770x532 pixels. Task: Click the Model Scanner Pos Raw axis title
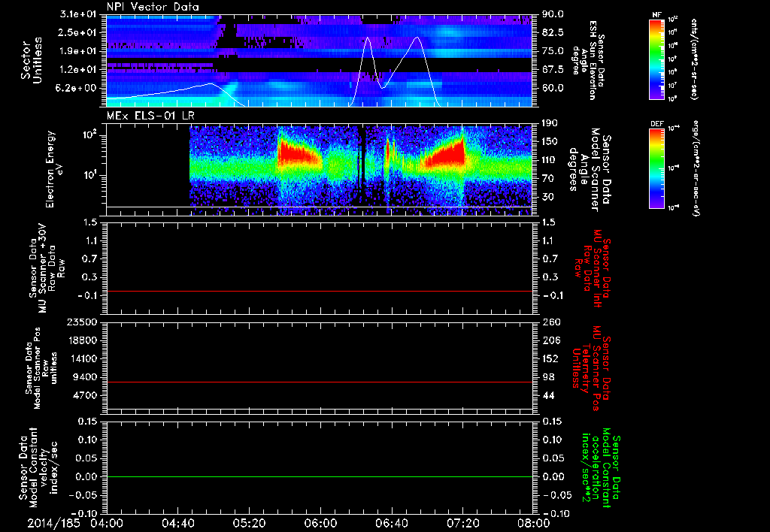click(42, 368)
